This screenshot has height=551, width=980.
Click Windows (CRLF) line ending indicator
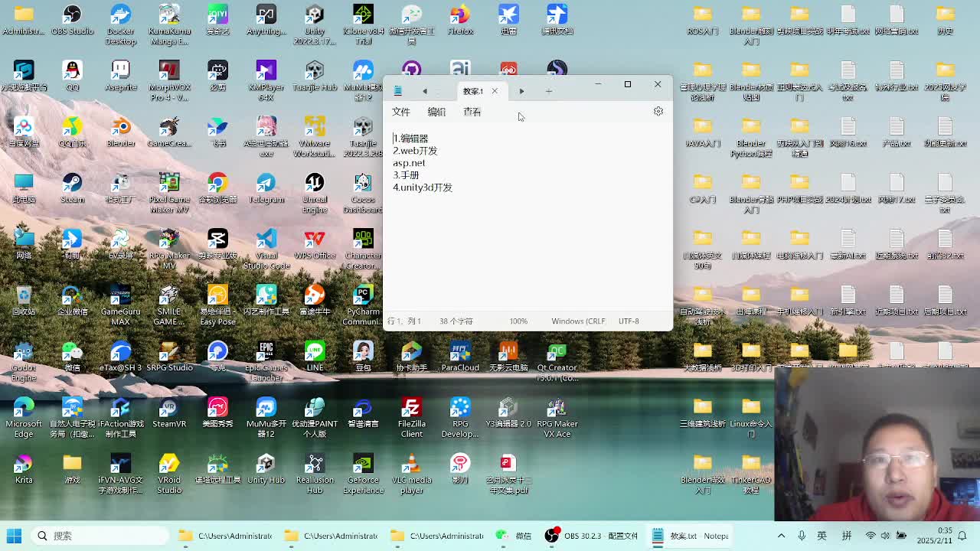[x=578, y=321]
